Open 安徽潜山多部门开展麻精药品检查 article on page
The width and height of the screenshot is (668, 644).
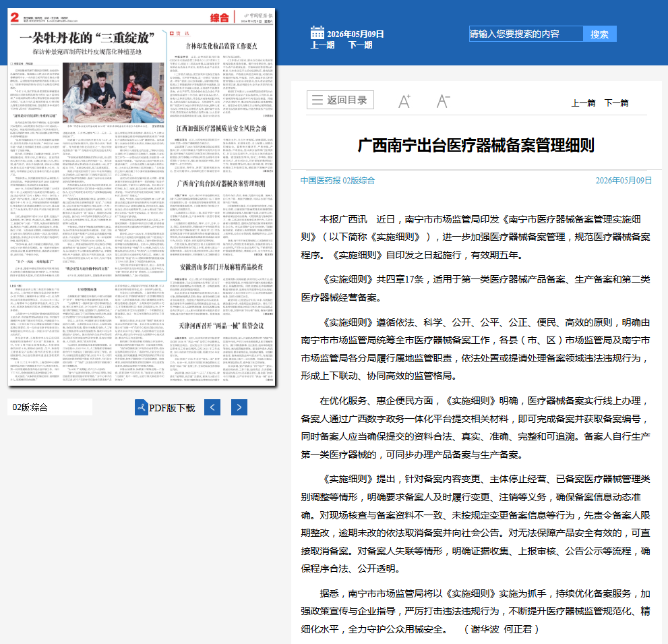pos(221,267)
